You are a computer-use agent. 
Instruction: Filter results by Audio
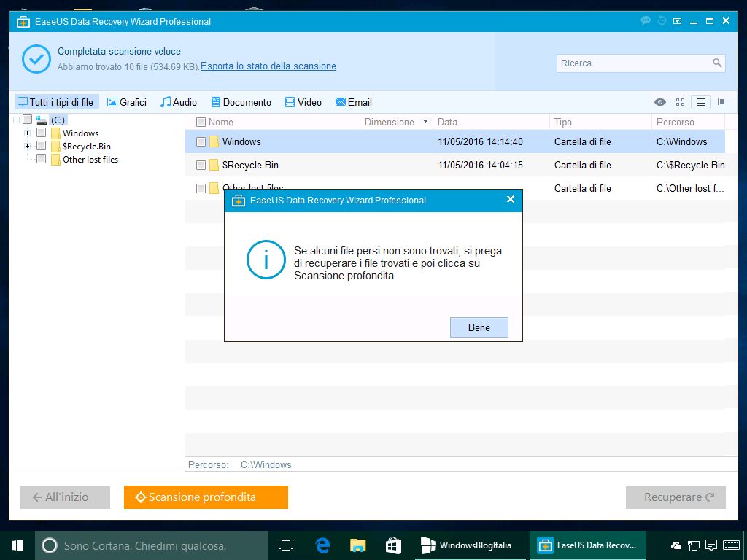pyautogui.click(x=179, y=102)
